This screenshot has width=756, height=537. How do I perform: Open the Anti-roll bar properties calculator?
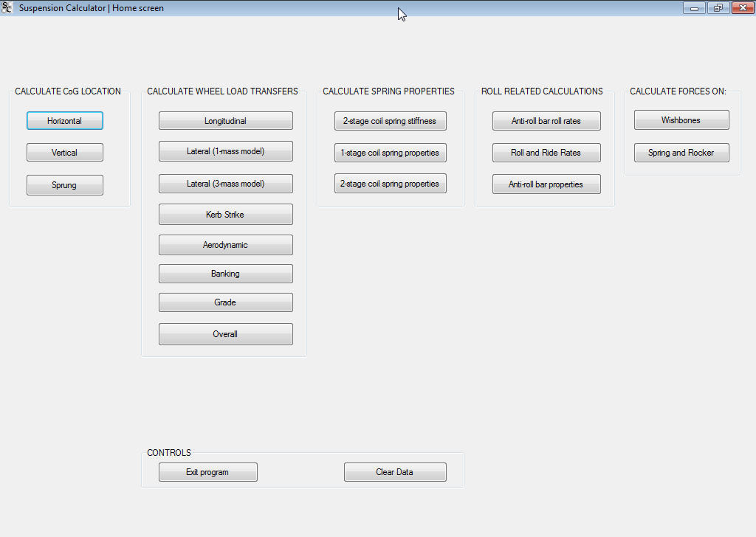[x=546, y=184]
